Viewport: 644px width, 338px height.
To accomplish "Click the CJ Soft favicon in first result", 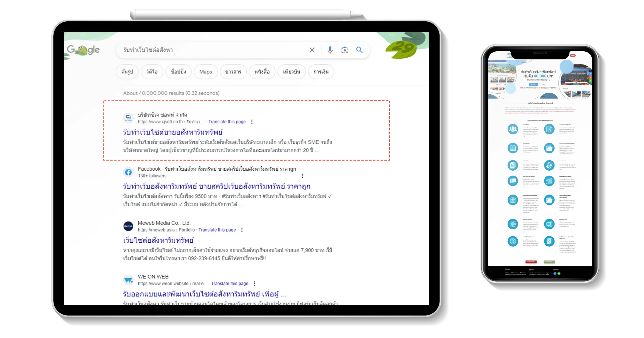I will point(128,118).
